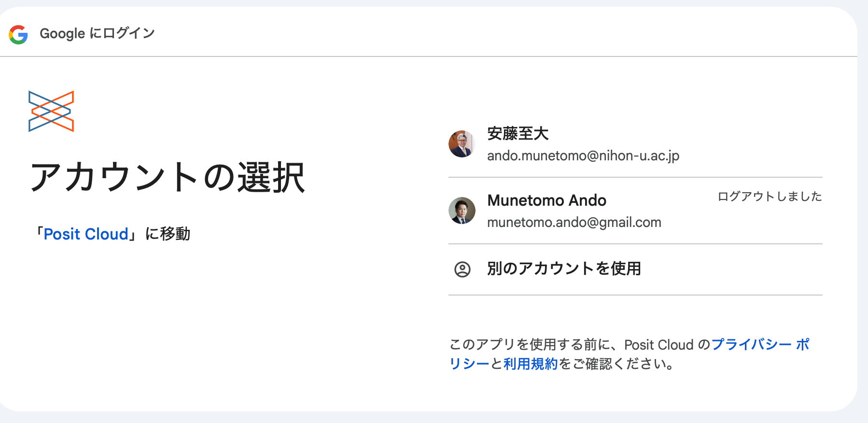Choose the munetomo.ando@gmail.com email
This screenshot has width=868, height=423.
[574, 222]
